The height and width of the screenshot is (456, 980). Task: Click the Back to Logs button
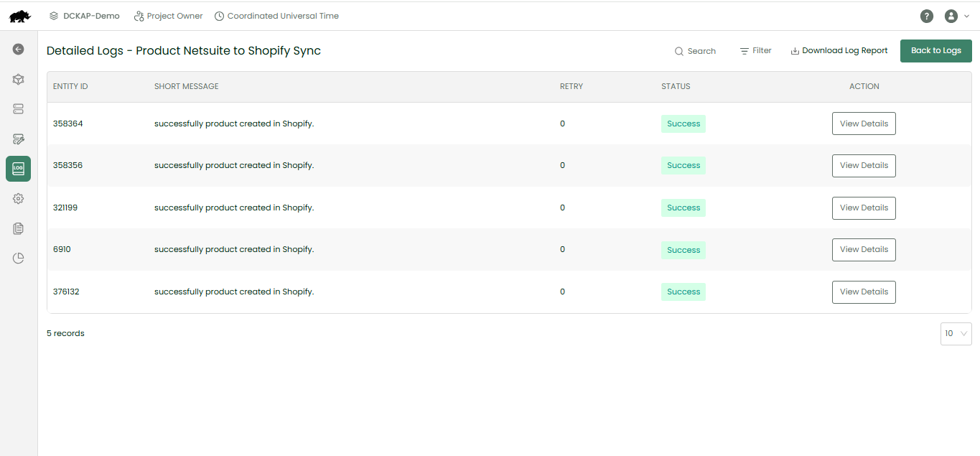(936, 51)
